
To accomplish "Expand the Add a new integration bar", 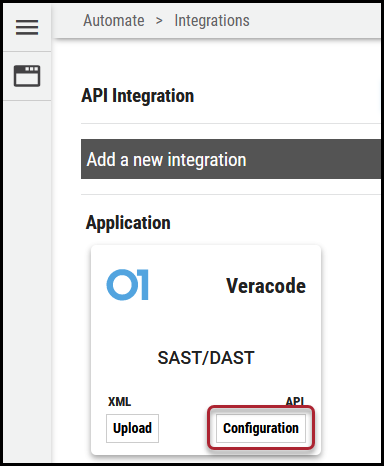I will tap(231, 159).
